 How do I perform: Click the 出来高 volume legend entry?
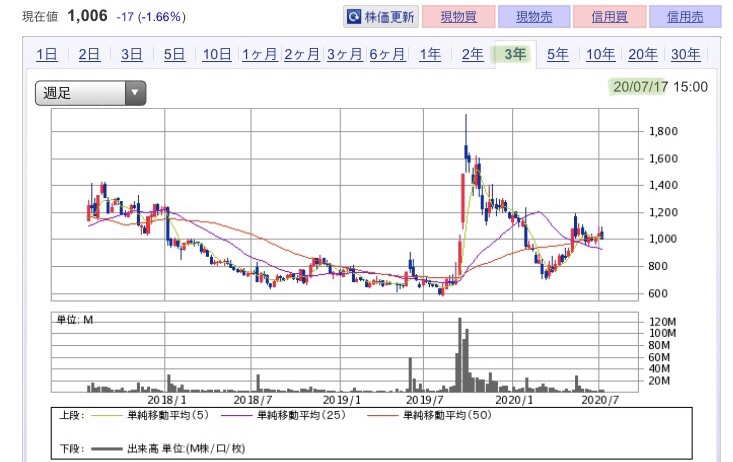tap(168, 449)
